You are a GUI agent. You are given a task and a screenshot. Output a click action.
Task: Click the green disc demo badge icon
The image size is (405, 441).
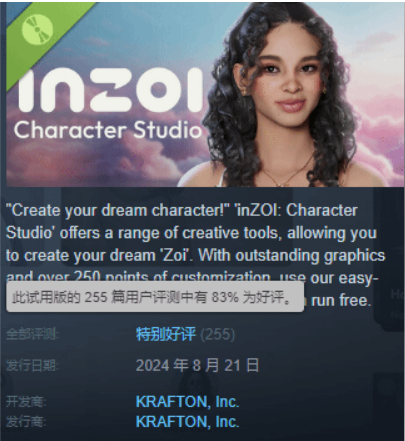(x=37, y=29)
